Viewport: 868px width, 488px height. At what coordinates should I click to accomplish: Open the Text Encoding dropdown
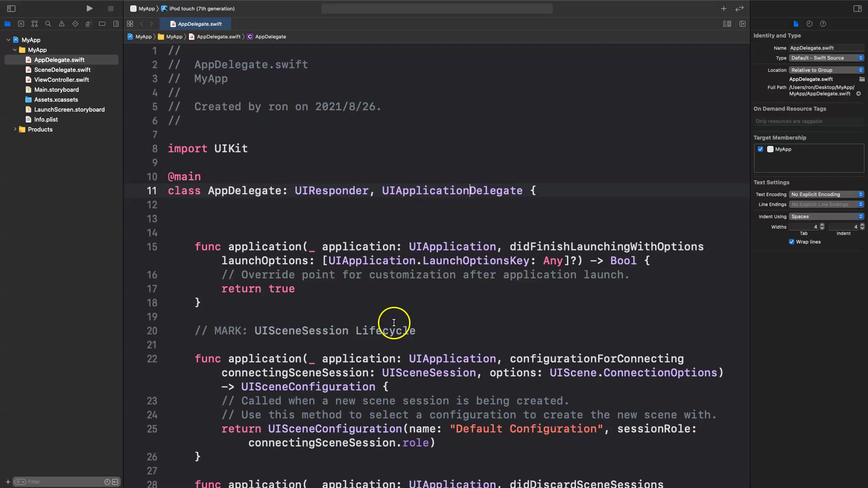826,194
